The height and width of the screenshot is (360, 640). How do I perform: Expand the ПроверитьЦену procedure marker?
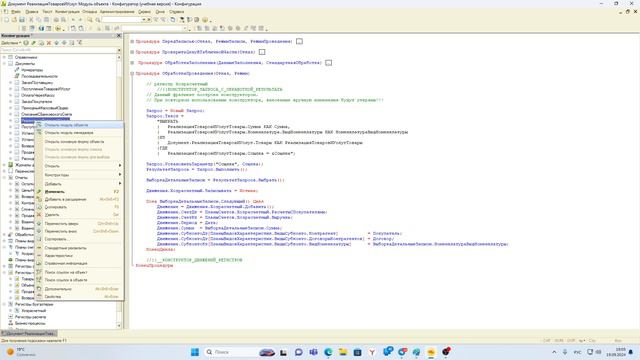pos(132,52)
